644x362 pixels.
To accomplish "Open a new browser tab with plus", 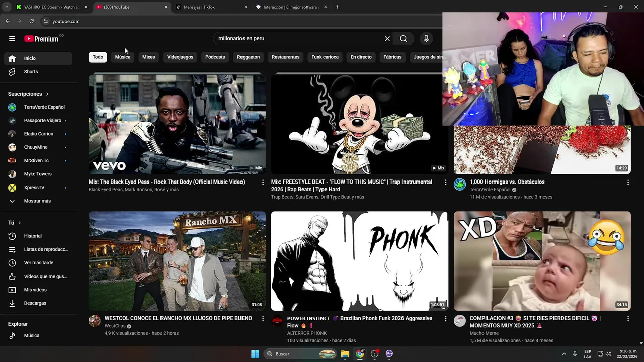I will 337,7.
